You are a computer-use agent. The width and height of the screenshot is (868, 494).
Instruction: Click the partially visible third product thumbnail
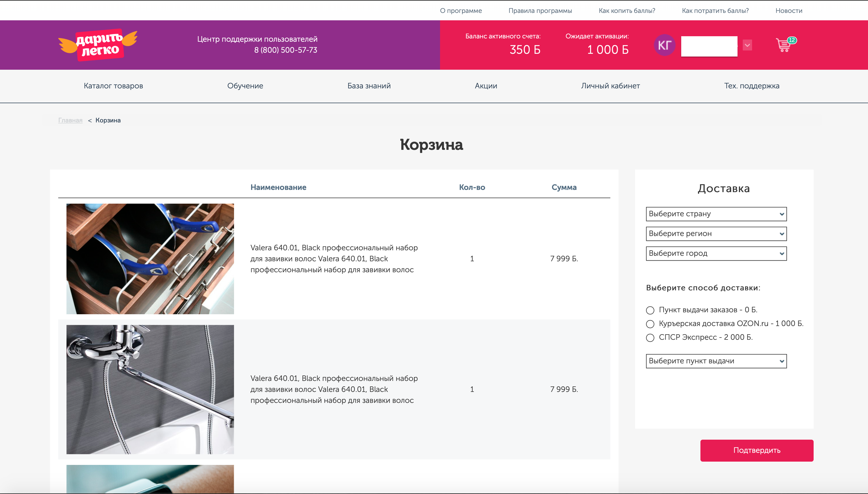150,479
